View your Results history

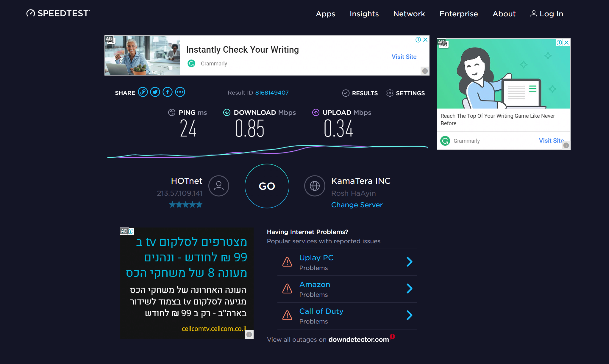[x=360, y=93]
